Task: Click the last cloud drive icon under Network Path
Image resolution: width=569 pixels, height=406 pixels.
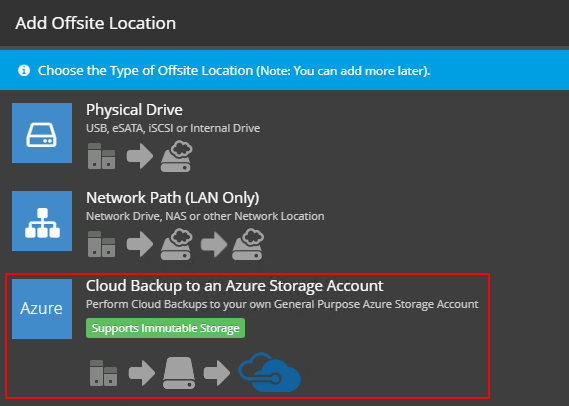Action: [248, 244]
